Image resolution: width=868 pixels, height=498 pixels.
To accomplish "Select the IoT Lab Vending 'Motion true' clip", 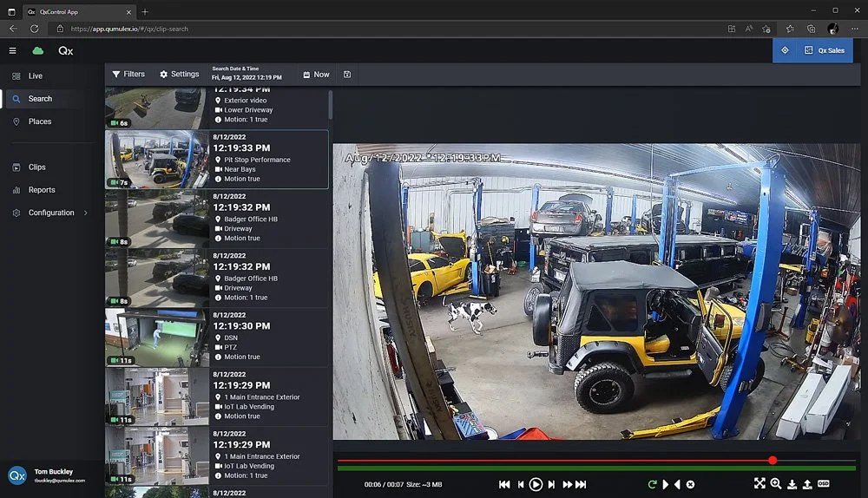I will click(x=216, y=396).
